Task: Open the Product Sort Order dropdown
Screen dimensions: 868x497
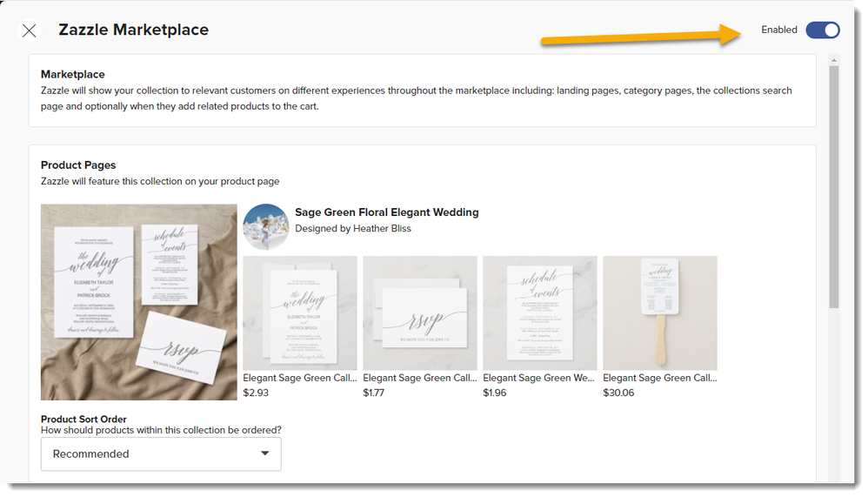Action: [161, 453]
